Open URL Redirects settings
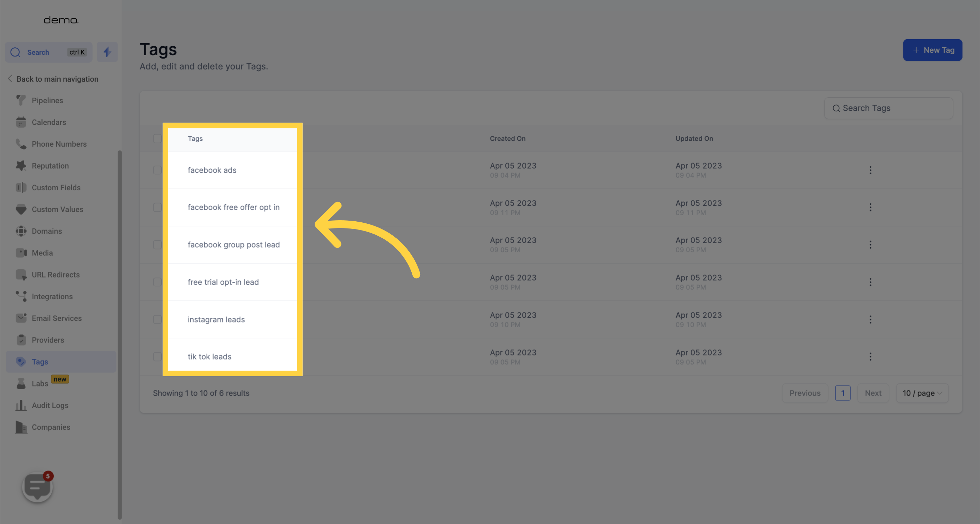 (x=56, y=274)
